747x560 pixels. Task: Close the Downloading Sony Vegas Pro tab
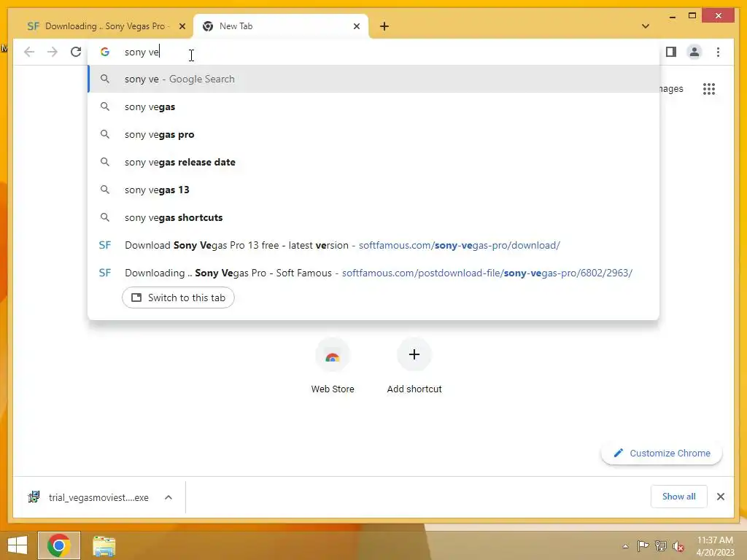[182, 27]
